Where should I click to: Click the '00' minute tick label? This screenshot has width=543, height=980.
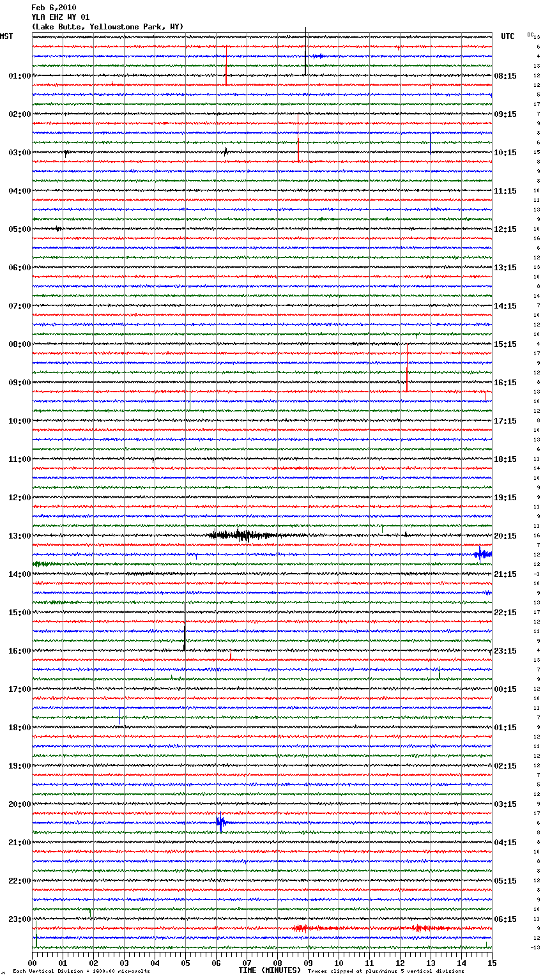tap(32, 963)
